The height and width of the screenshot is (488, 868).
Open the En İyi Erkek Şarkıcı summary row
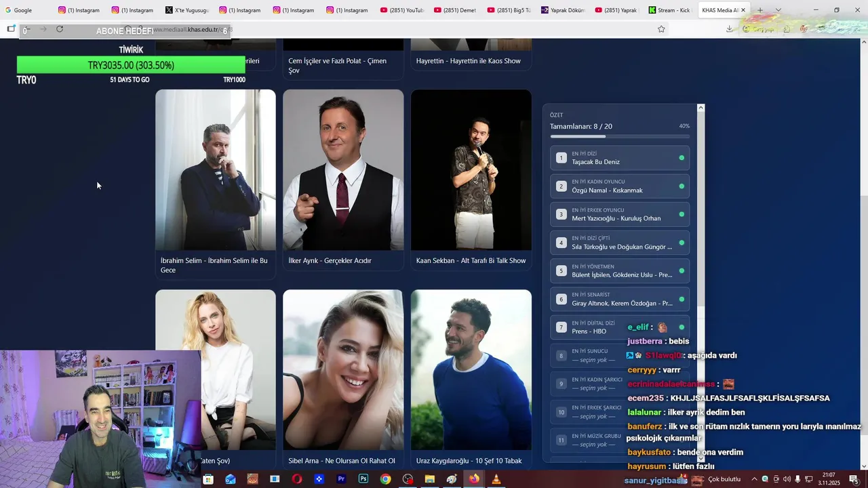coord(620,412)
